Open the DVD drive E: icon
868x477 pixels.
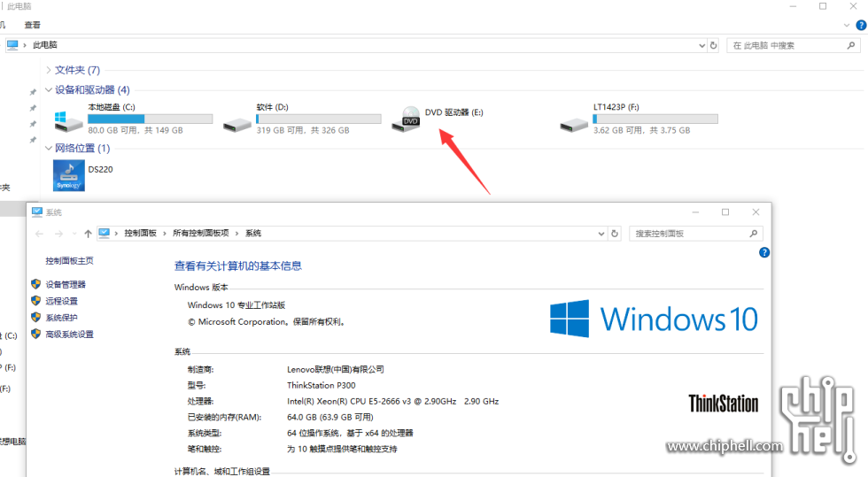coord(406,119)
